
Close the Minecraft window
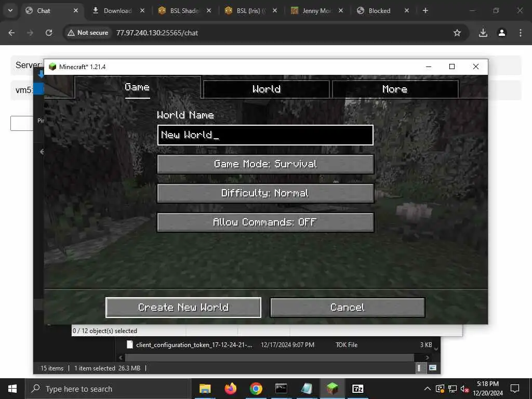point(476,67)
